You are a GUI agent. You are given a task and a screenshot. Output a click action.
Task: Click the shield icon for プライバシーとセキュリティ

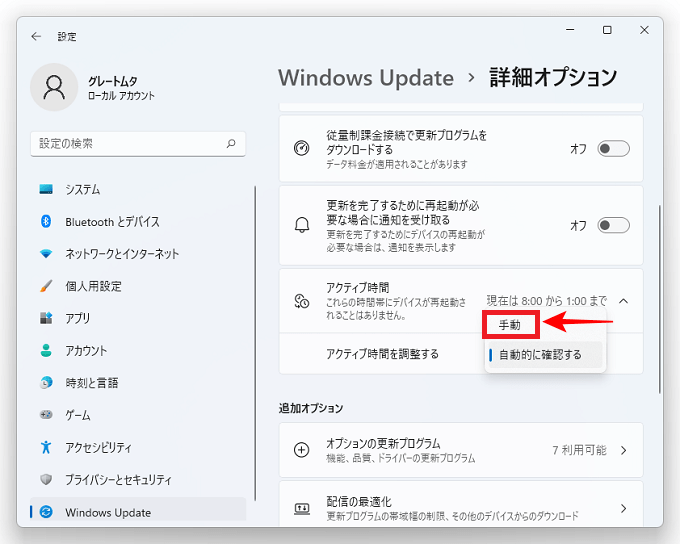pyautogui.click(x=46, y=479)
